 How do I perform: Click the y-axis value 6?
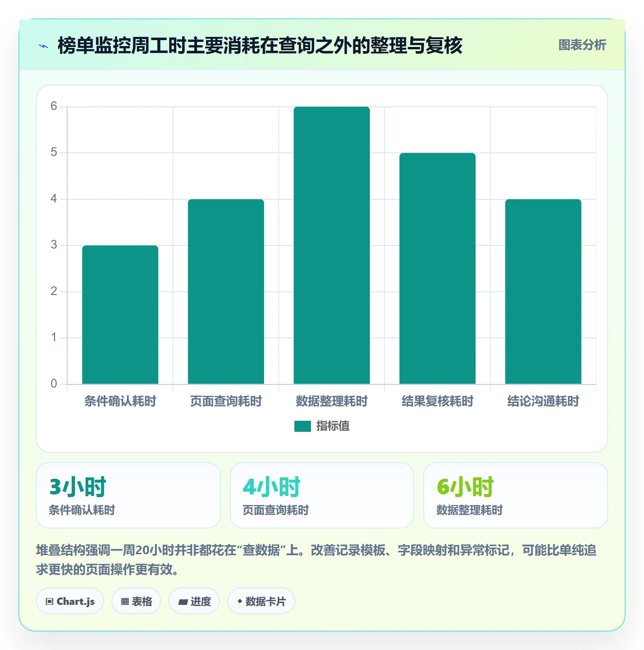tap(54, 106)
